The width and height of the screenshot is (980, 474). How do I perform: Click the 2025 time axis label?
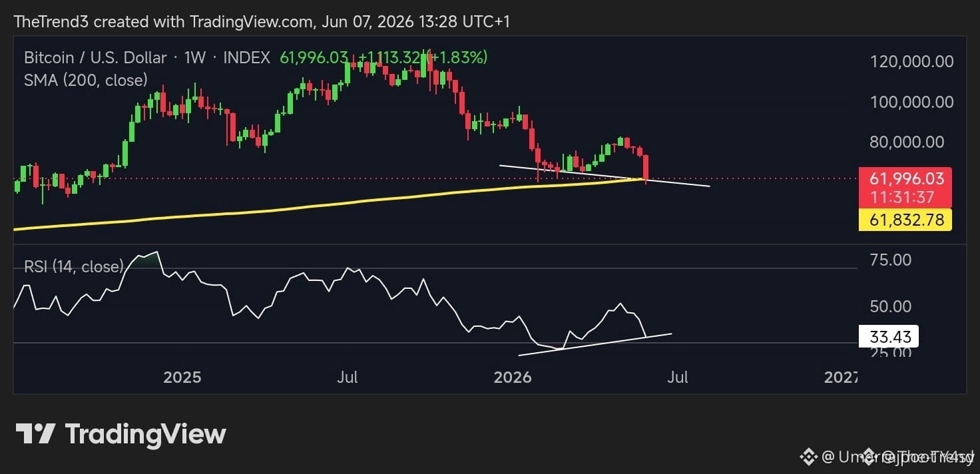click(182, 377)
